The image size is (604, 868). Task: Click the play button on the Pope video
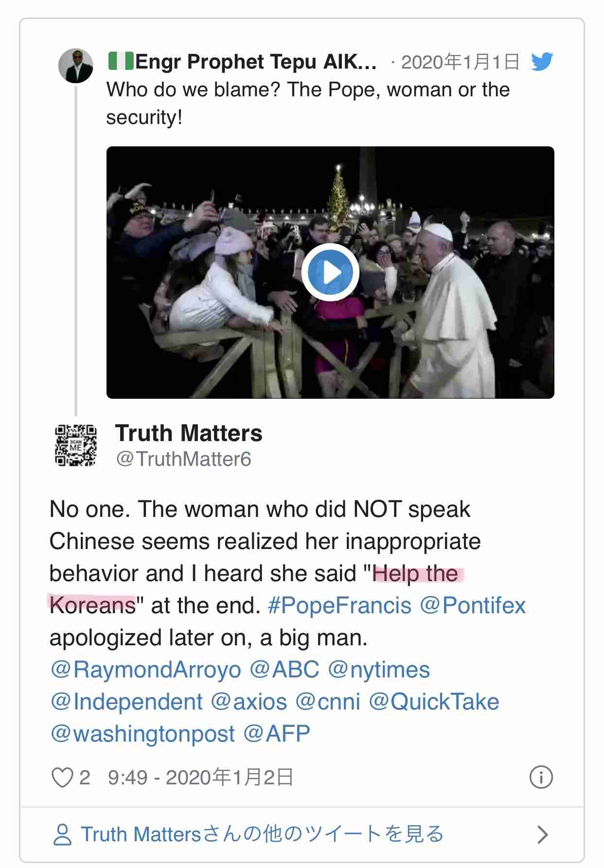point(330,273)
